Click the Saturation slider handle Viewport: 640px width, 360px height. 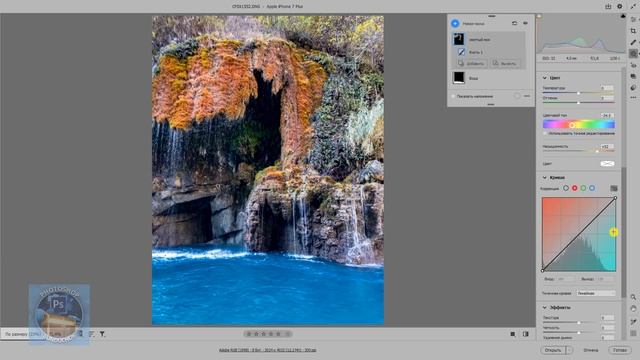point(597,151)
